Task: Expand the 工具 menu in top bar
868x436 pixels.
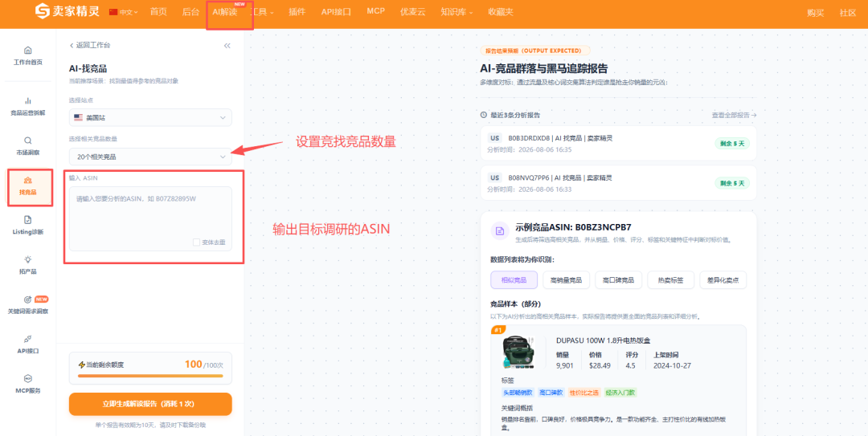Action: [264, 11]
